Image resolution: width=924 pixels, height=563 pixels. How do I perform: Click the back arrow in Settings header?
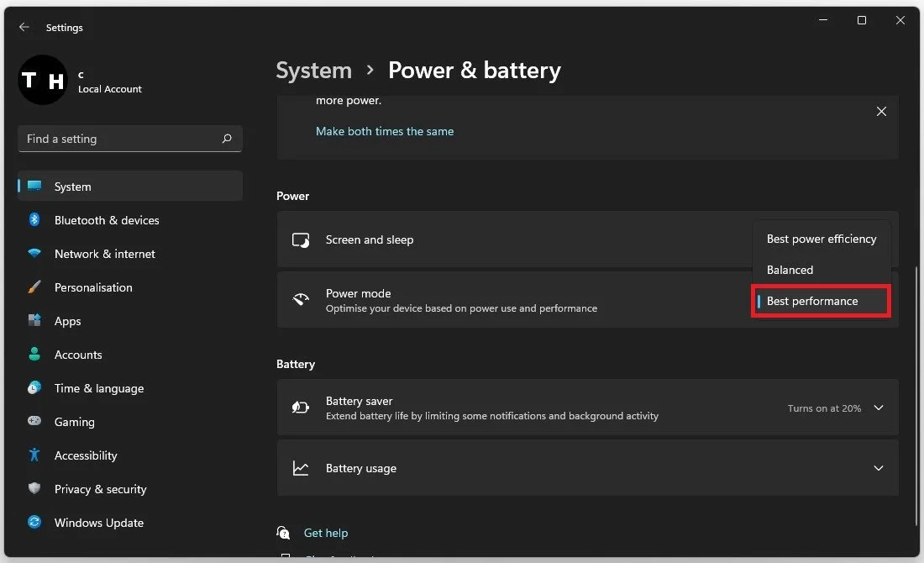coord(24,27)
